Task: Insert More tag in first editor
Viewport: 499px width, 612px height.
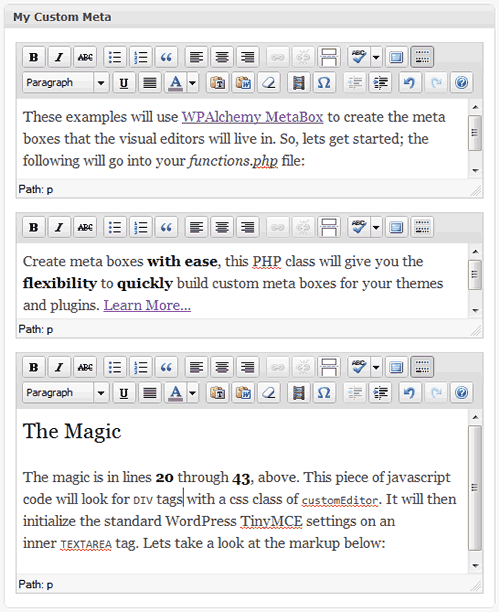Action: (329, 57)
